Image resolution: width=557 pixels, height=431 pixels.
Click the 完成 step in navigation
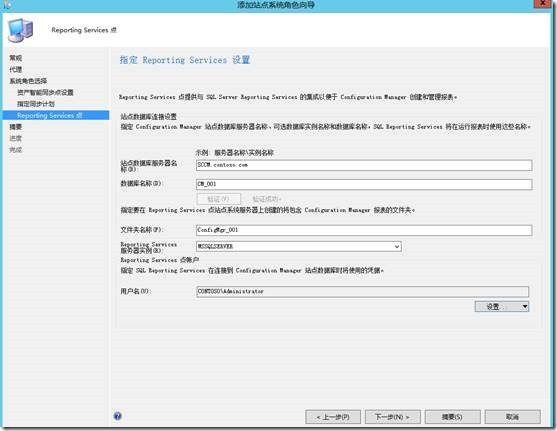point(16,150)
